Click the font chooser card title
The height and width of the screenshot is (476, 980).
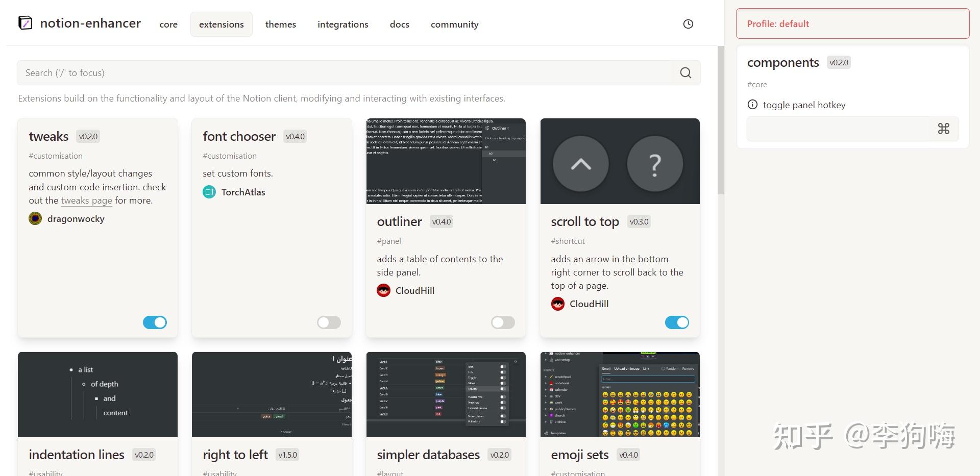pyautogui.click(x=239, y=136)
